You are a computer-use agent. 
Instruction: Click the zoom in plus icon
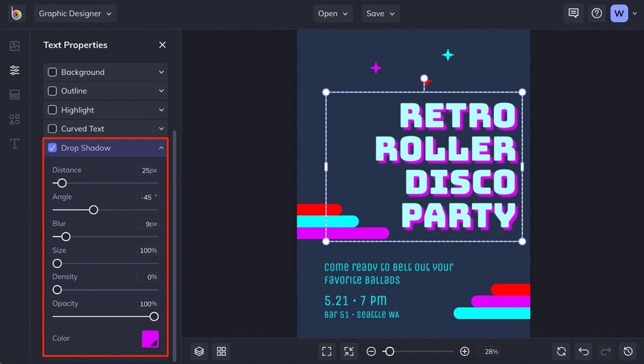click(465, 351)
